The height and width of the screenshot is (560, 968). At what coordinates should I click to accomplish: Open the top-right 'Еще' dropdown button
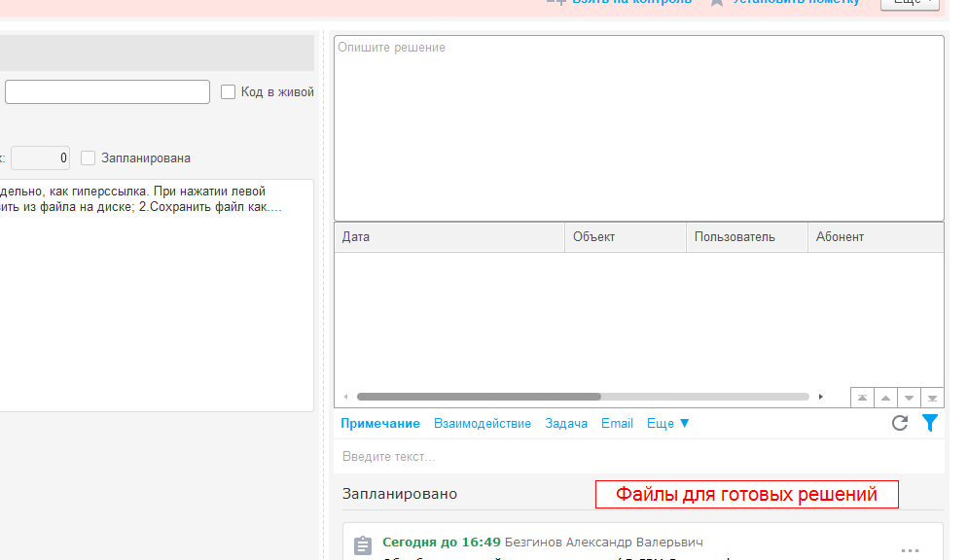pyautogui.click(x=910, y=3)
